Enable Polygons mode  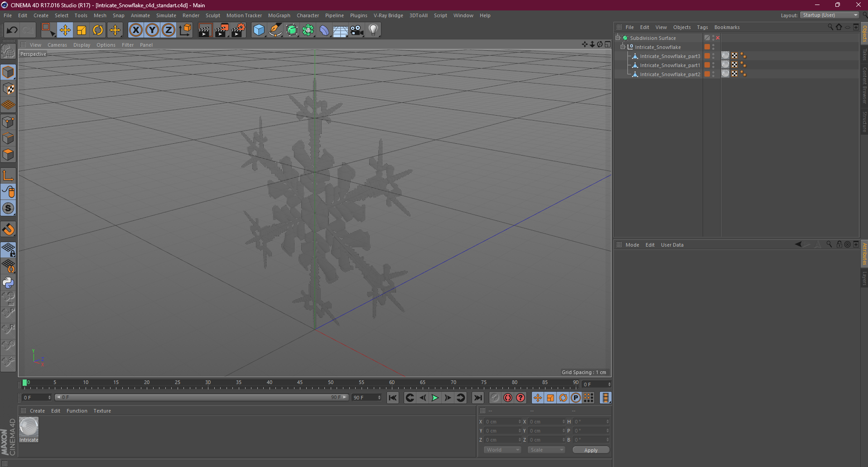[8, 155]
